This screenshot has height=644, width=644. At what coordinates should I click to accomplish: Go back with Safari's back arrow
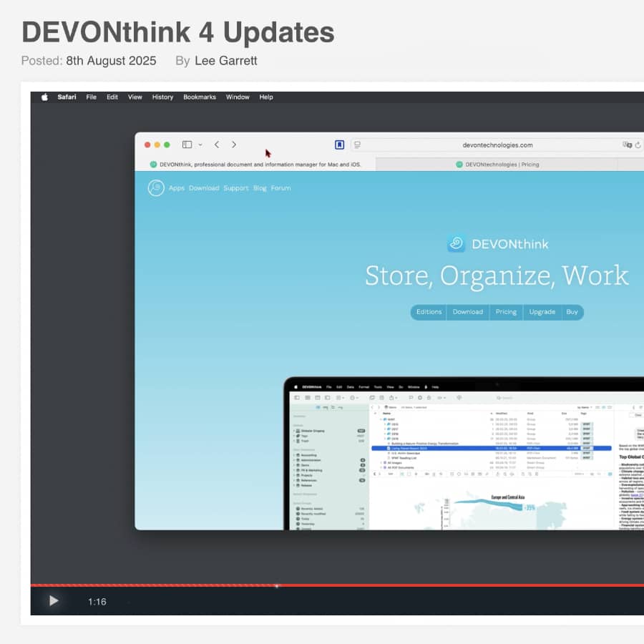(217, 145)
